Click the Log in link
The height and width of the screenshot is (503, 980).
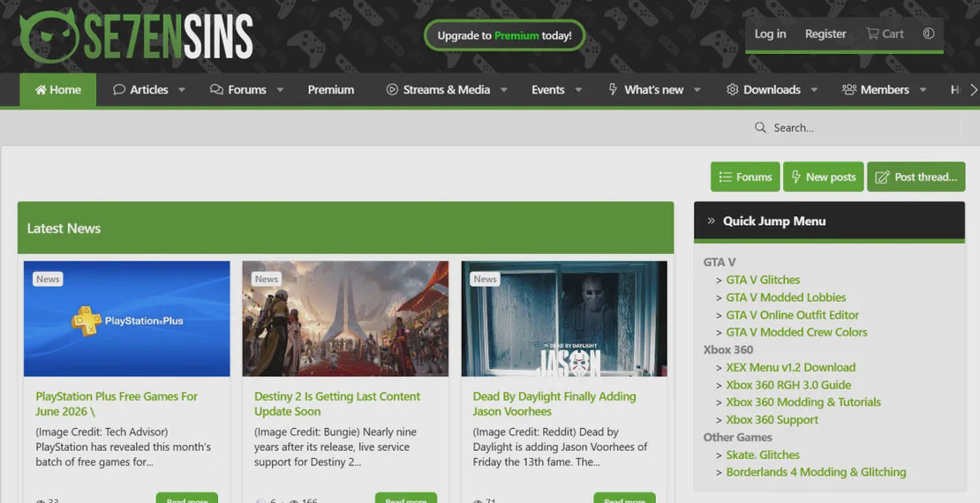point(770,34)
